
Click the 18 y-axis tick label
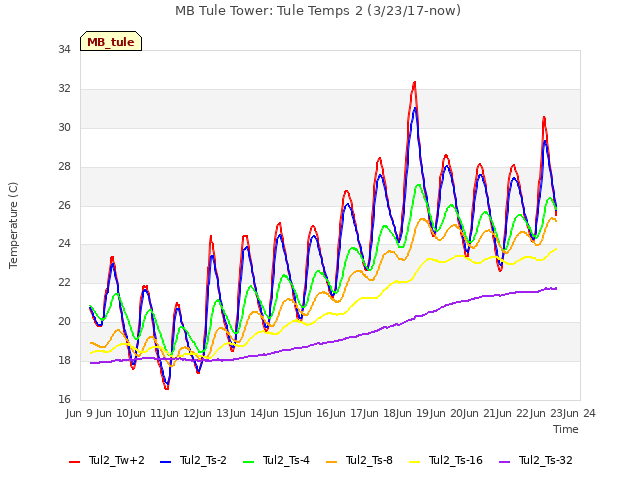point(64,360)
